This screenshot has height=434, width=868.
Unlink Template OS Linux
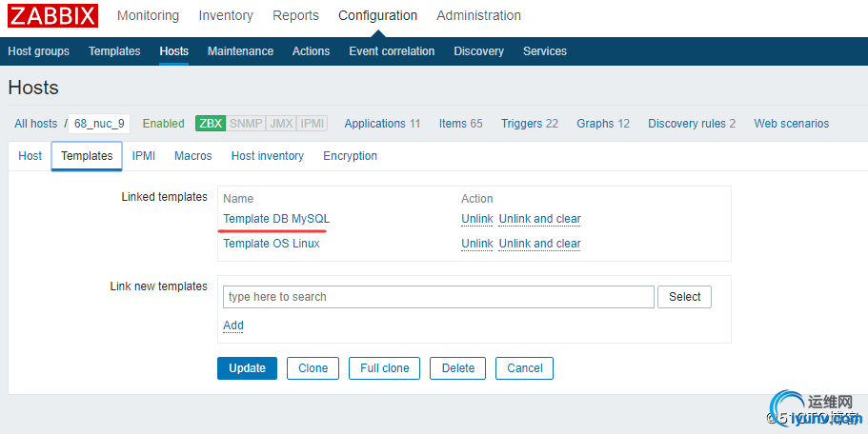click(x=476, y=244)
